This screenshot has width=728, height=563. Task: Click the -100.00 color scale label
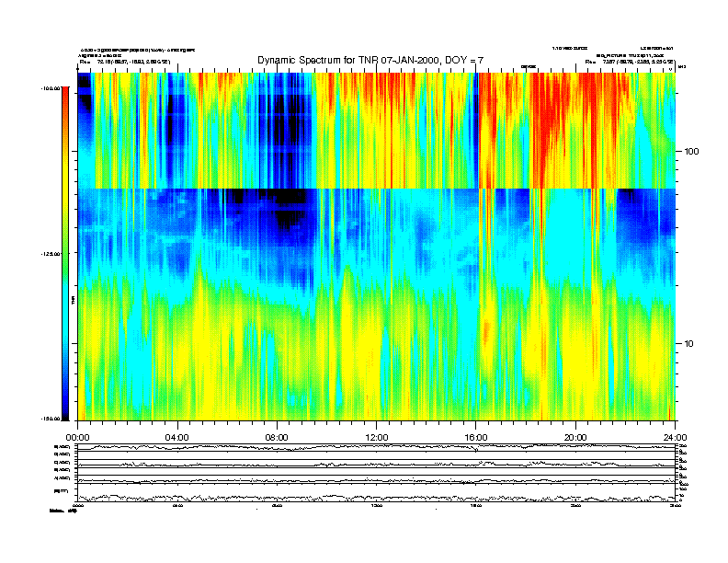pyautogui.click(x=51, y=88)
